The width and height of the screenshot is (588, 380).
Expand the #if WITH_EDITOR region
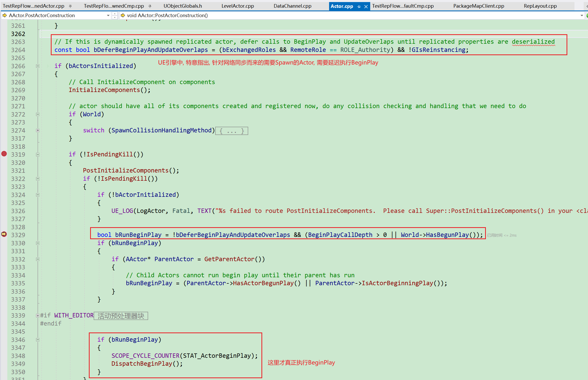click(x=38, y=316)
